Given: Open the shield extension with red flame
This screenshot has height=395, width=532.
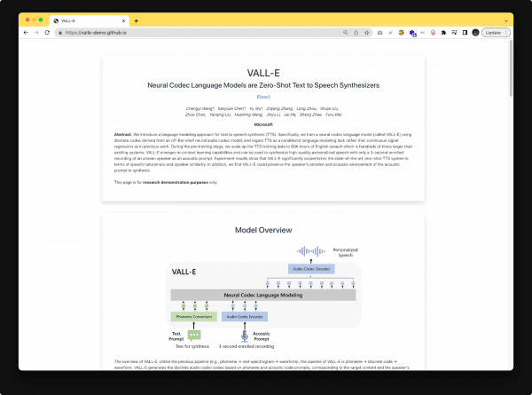Looking at the screenshot, I should click(x=433, y=33).
